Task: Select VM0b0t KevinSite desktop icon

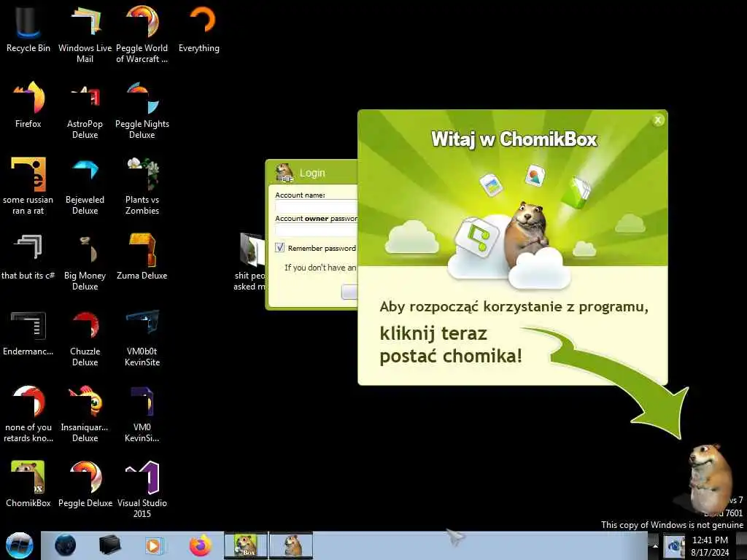Action: tap(142, 337)
